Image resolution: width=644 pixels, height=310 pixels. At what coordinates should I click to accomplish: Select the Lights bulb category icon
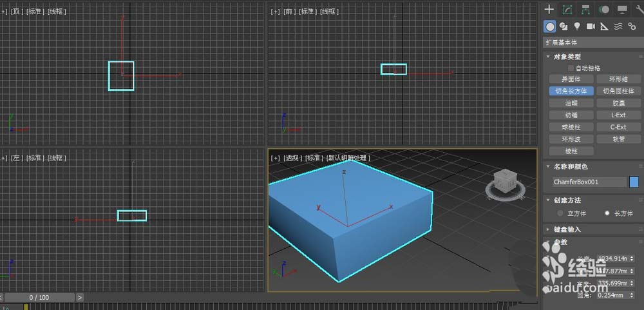click(577, 26)
